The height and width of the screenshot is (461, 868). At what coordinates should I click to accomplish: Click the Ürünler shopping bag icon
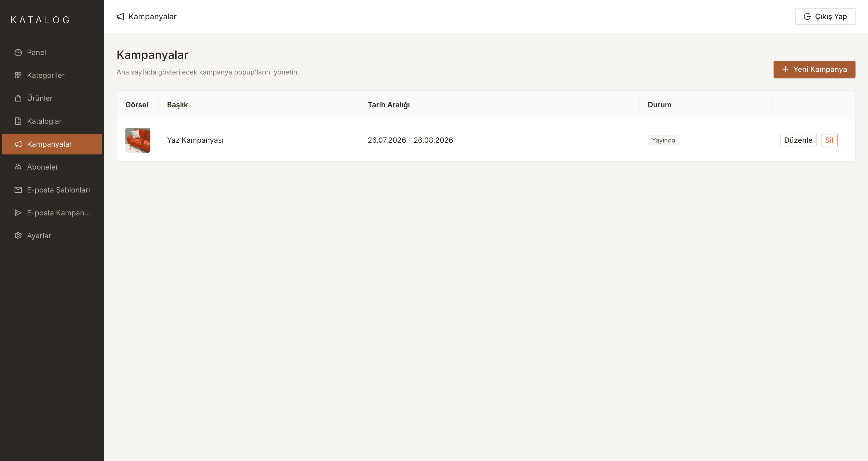point(18,98)
